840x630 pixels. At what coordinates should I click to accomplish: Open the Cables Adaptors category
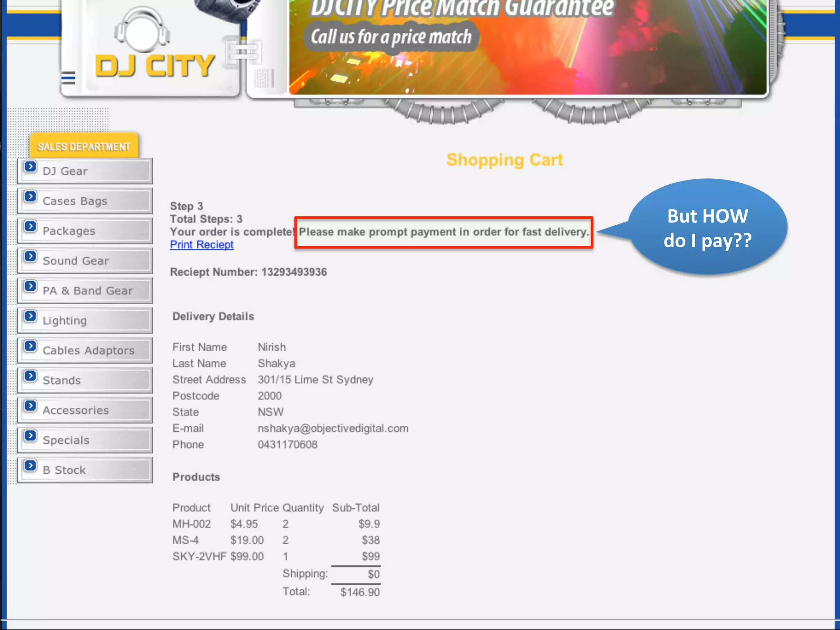click(88, 351)
